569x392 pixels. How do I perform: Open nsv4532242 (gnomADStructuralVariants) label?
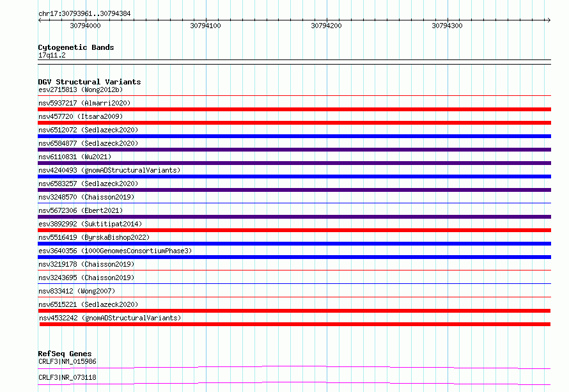(110, 318)
